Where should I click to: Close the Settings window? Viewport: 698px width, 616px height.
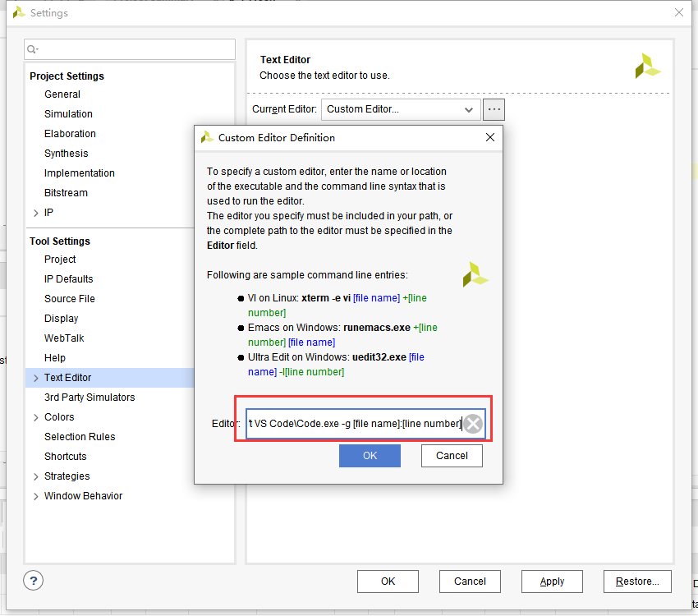[x=679, y=12]
